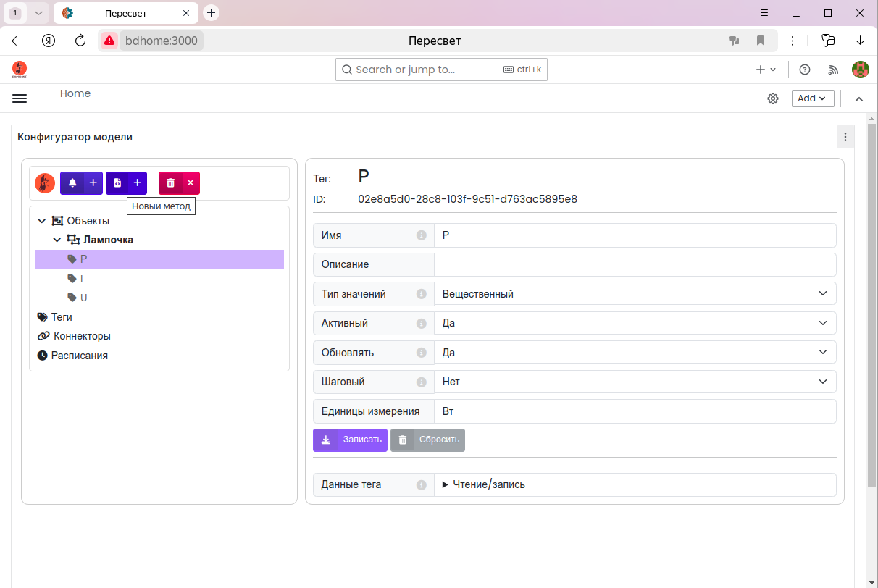Open the three-dot menu right of the address bar
Image resolution: width=878 pixels, height=588 pixels.
pos(793,41)
